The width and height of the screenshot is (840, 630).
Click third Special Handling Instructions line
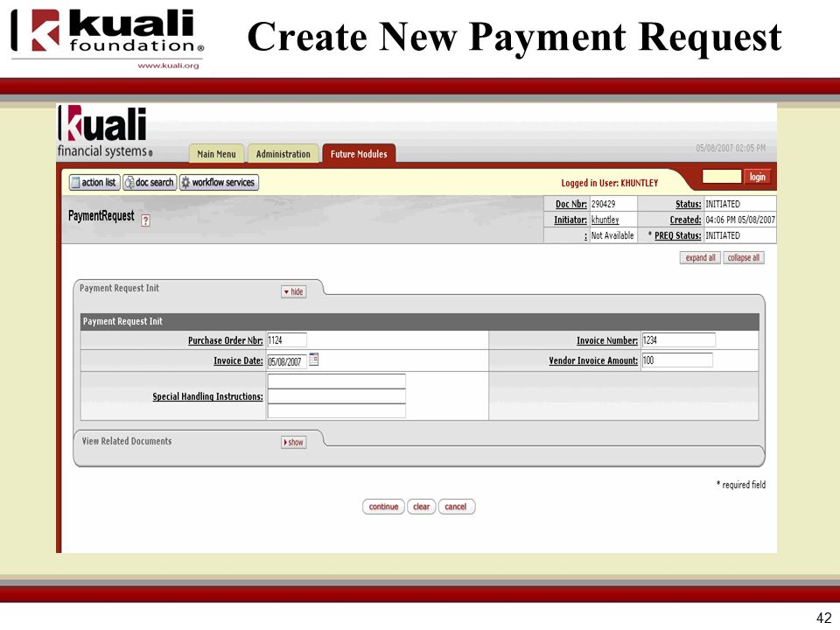[336, 410]
